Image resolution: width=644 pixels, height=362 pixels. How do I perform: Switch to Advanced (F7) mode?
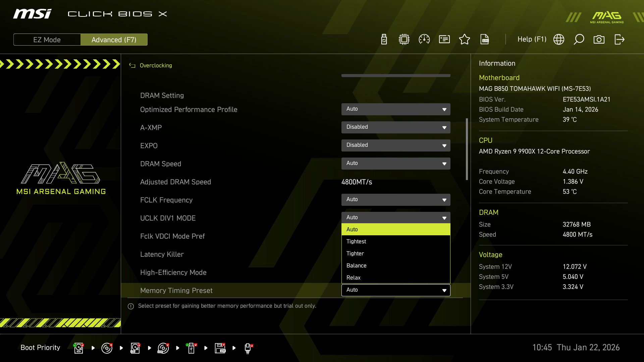(114, 40)
